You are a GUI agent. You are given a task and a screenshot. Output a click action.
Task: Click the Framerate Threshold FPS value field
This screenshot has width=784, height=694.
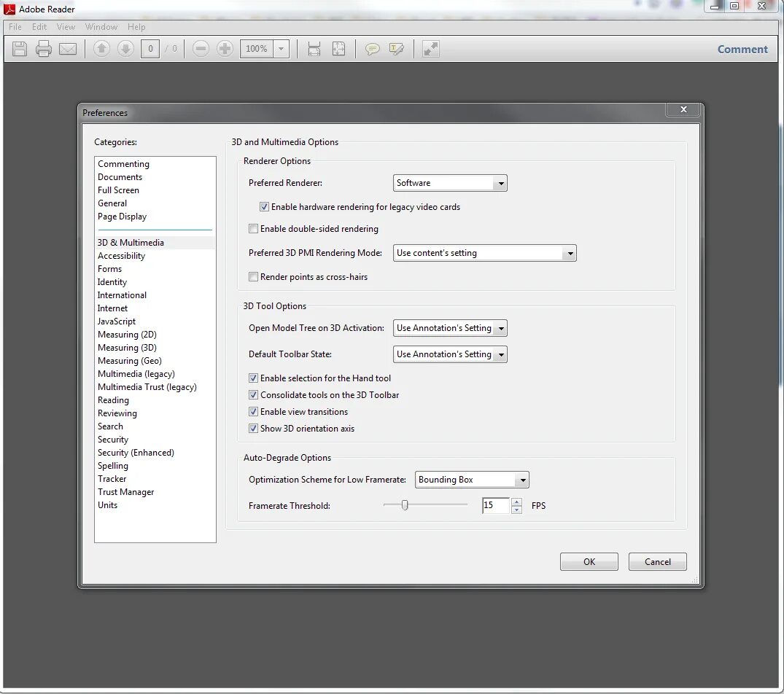pyautogui.click(x=495, y=506)
